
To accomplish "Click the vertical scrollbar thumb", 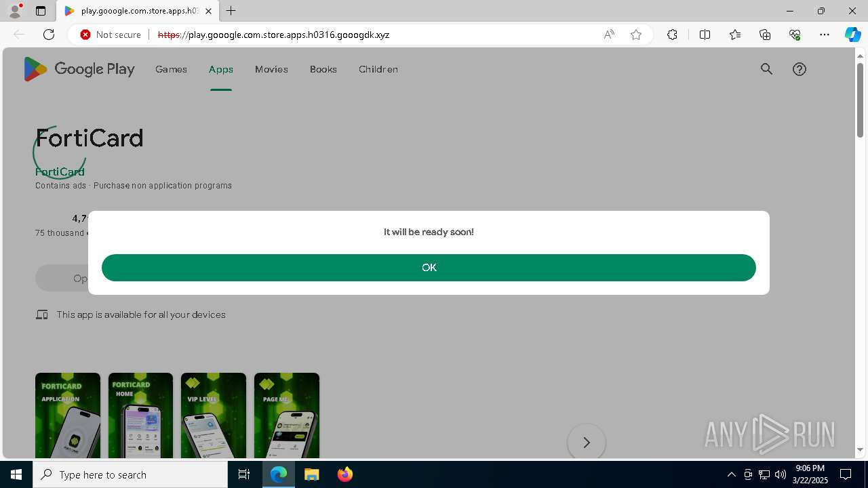I will pyautogui.click(x=860, y=100).
